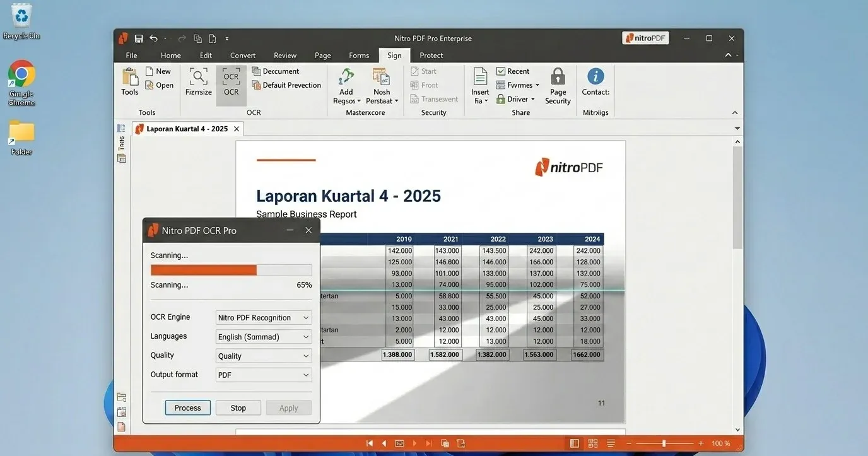Choose Default Prevection in OCR group

(286, 85)
